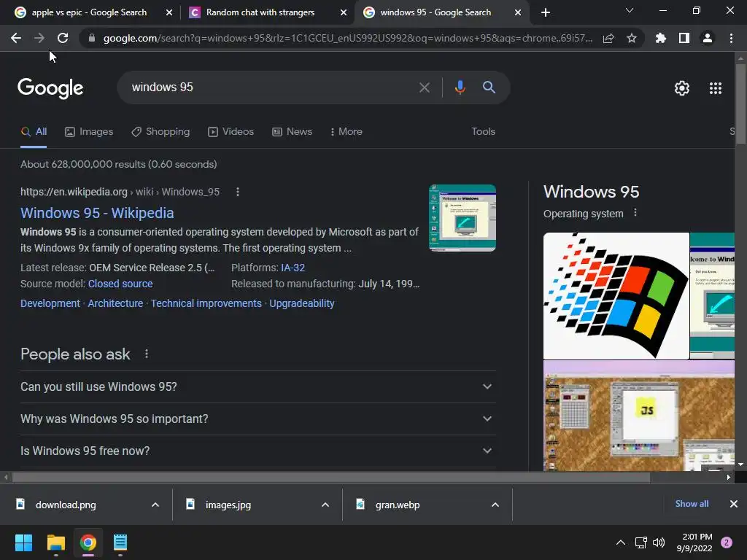Follow the 'IA-32' platform link
This screenshot has height=560, width=747.
(293, 268)
